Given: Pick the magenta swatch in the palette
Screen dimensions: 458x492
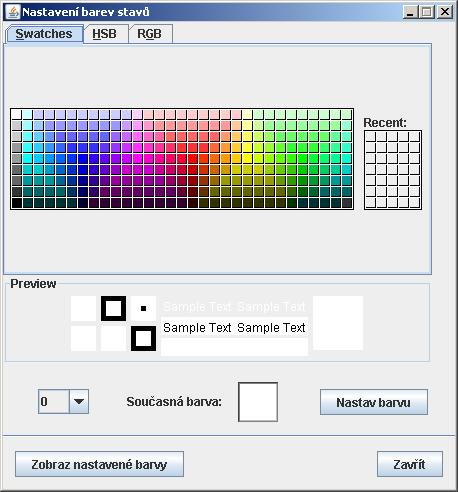Looking at the screenshot, I should (x=137, y=159).
